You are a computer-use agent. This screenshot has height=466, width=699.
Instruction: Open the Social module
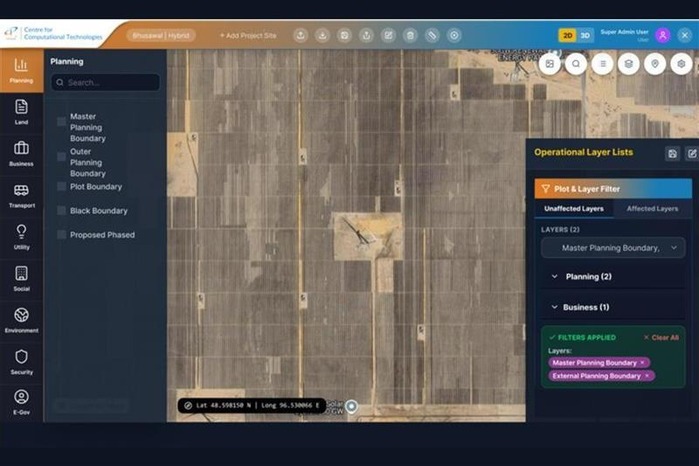click(21, 279)
